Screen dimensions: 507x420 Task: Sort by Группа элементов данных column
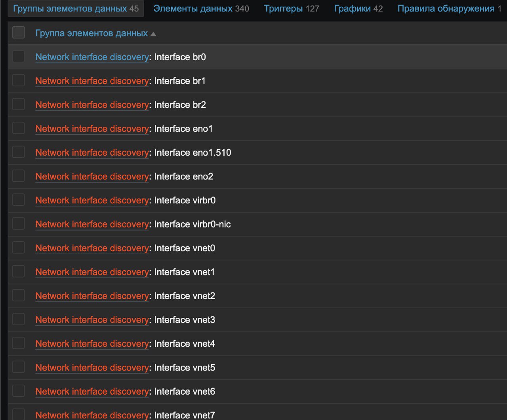(x=91, y=33)
